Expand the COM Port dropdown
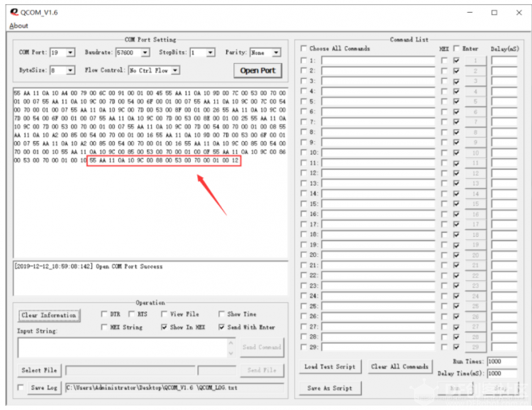The width and height of the screenshot is (532, 410). coord(70,52)
